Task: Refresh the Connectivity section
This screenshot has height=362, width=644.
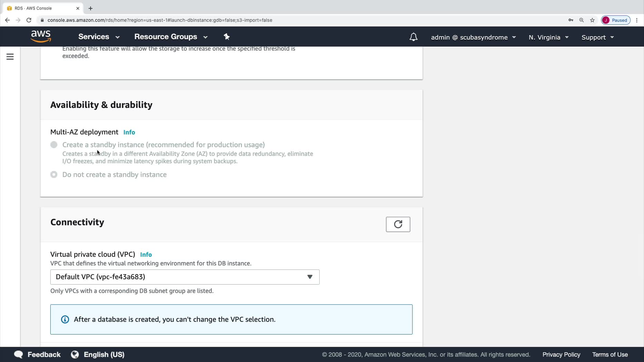Action: click(398, 224)
